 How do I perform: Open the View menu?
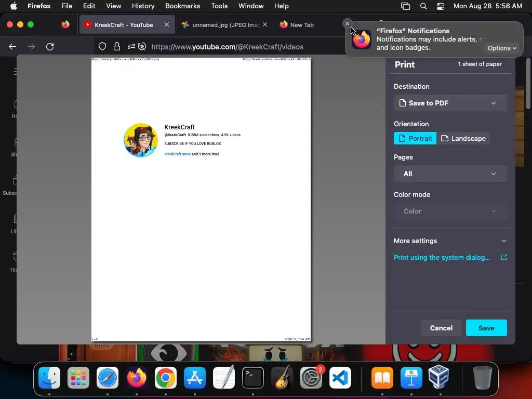[114, 6]
